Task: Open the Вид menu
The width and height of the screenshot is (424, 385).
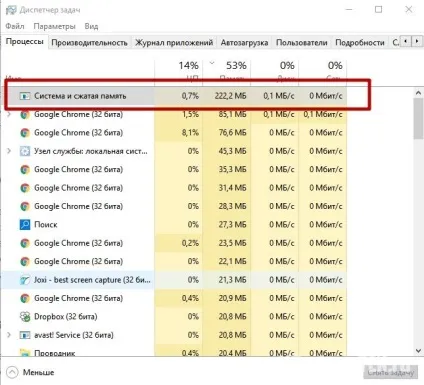Action: point(91,26)
